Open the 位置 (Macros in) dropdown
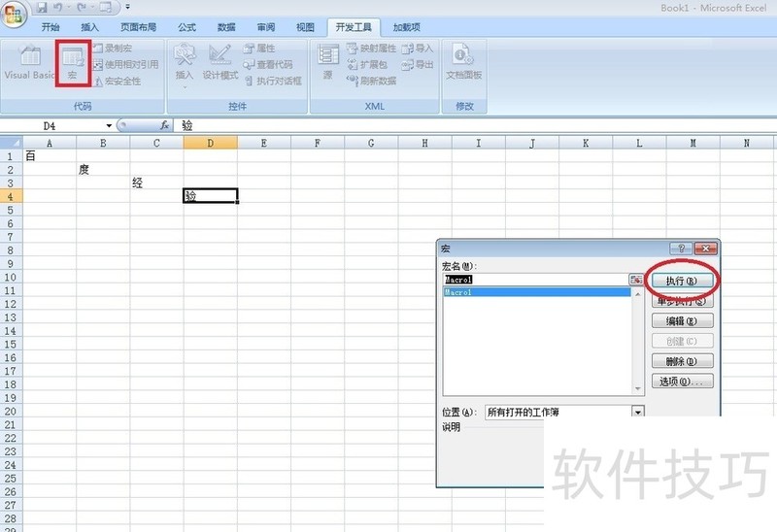 coord(638,412)
